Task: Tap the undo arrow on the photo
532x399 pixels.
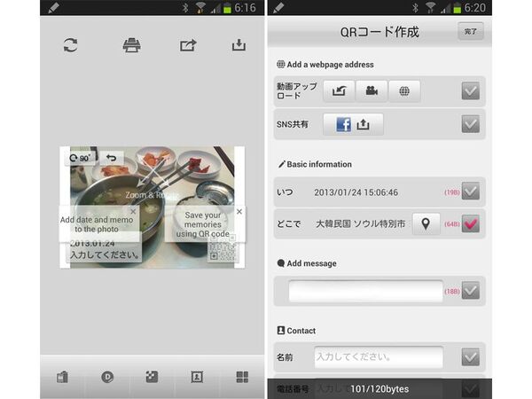Action: [x=112, y=158]
